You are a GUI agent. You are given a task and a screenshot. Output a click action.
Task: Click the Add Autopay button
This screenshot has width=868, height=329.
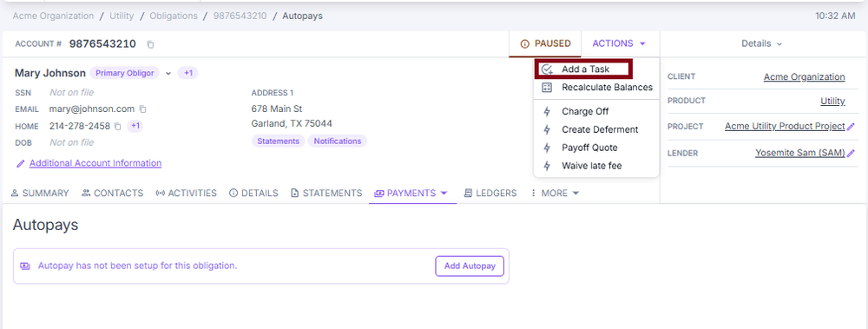[470, 266]
